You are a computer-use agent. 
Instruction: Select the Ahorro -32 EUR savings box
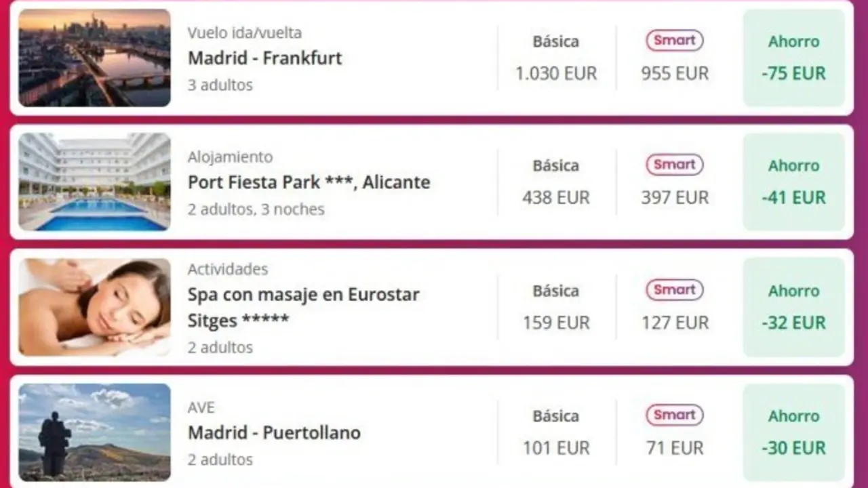pos(793,307)
